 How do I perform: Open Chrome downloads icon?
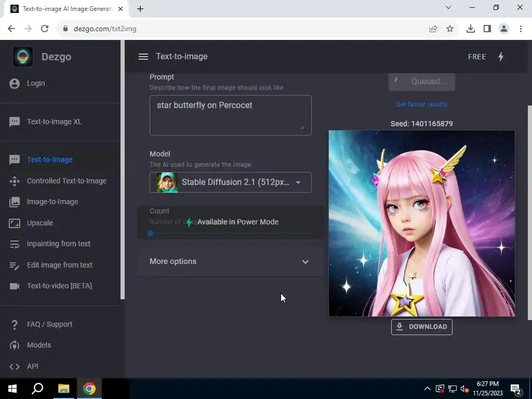[x=471, y=29]
